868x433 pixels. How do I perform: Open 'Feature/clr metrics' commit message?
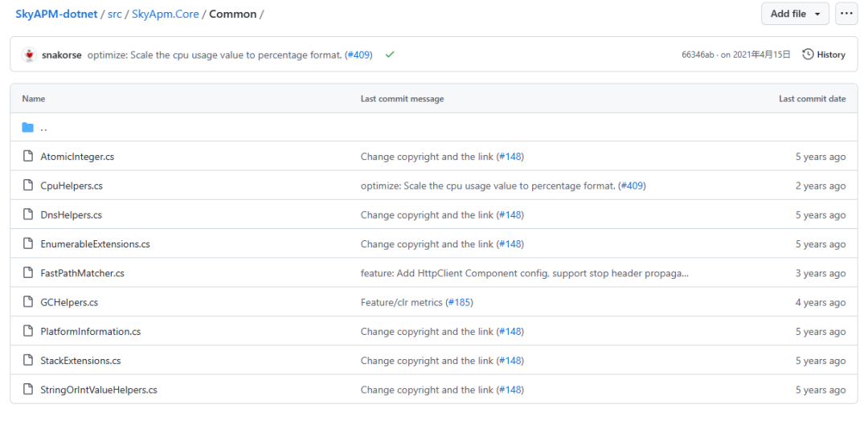pyautogui.click(x=402, y=303)
